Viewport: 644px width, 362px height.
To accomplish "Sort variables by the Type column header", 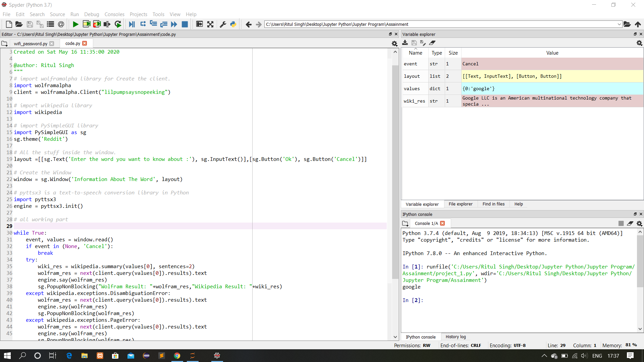I will (x=436, y=53).
